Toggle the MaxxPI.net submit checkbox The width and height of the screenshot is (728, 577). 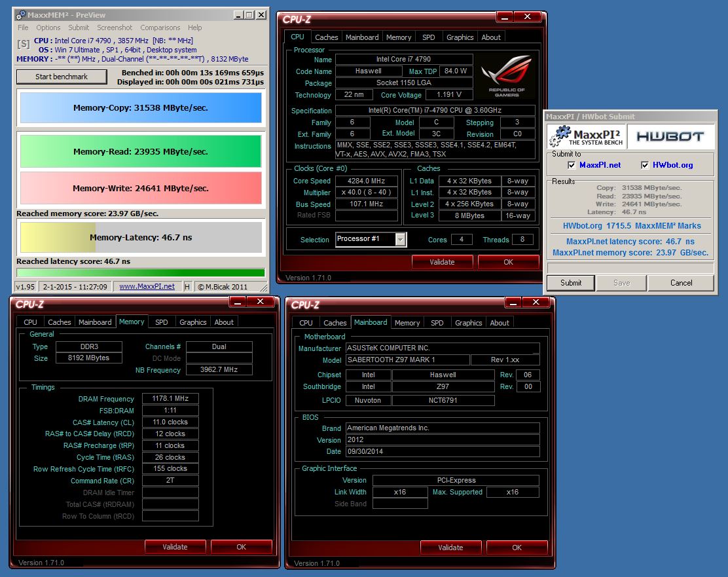click(572, 165)
